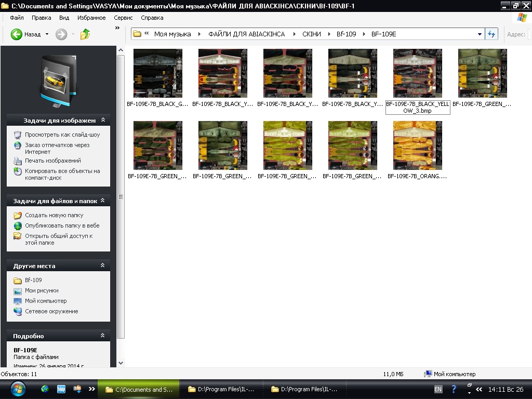The image size is (532, 399).
Task: Switch to C:\Documents and S... taskbar button
Action: coord(138,390)
